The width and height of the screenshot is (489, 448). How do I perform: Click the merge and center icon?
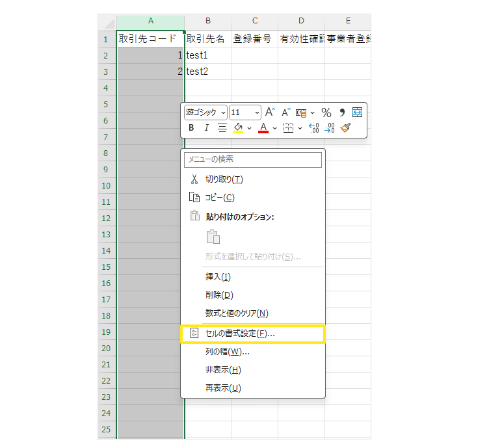(x=357, y=112)
